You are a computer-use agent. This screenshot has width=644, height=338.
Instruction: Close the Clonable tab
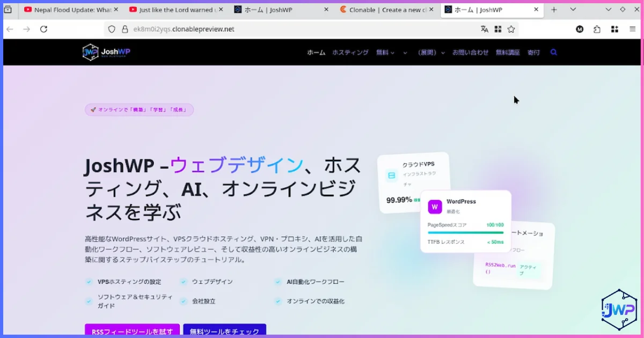pyautogui.click(x=431, y=10)
